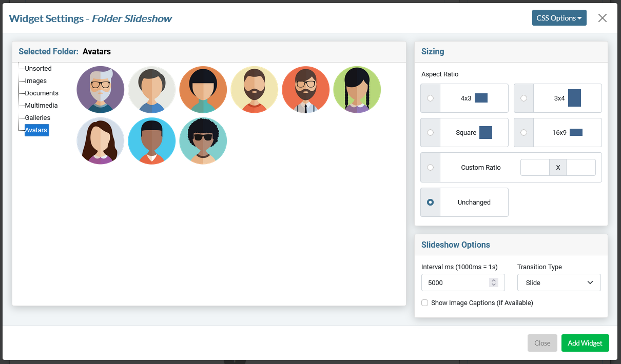Select the long brown hair woman avatar
This screenshot has width=621, height=364.
pos(101,141)
